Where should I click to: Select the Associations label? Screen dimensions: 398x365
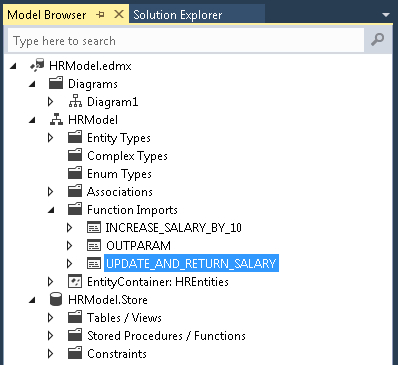click(120, 192)
